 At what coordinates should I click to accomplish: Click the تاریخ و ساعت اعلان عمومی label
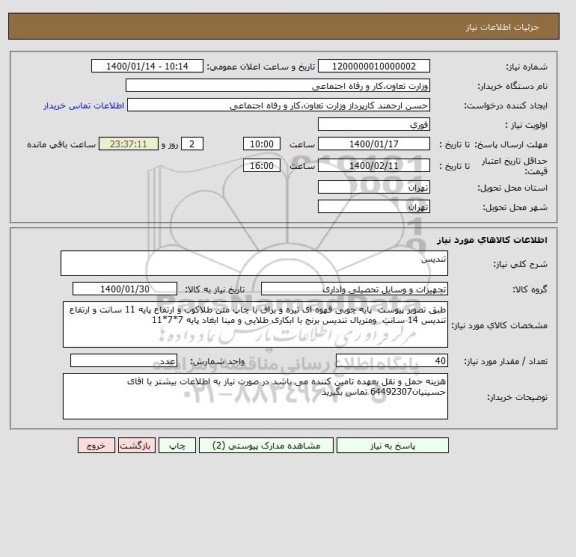pos(261,67)
